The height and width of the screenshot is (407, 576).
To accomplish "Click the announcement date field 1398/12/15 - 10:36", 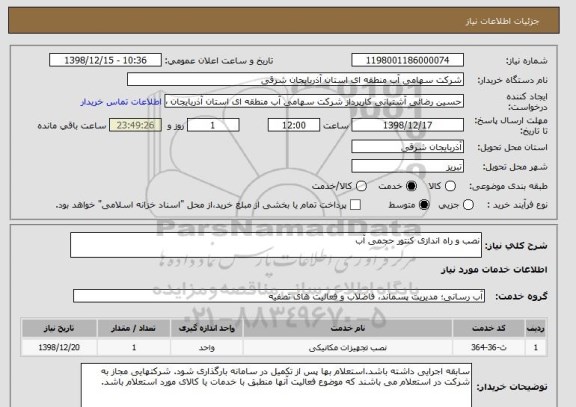I will click(105, 60).
